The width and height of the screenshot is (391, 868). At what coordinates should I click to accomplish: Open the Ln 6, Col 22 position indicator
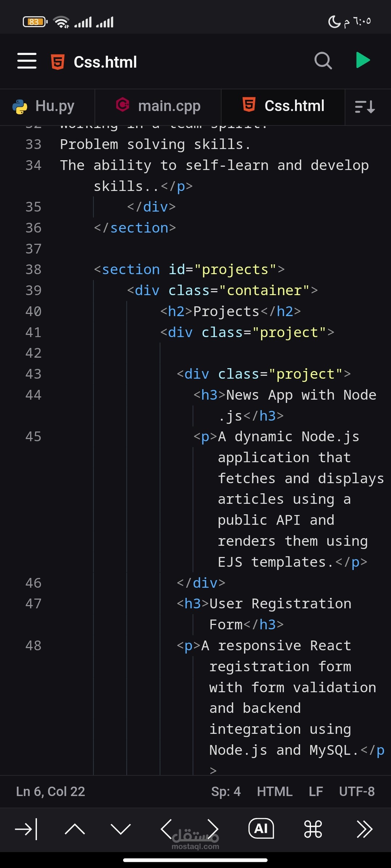pos(50,791)
